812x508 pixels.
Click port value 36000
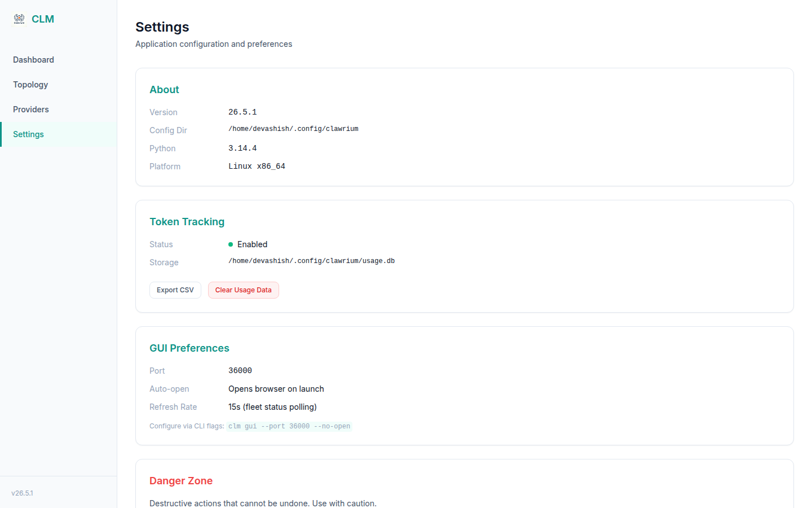(240, 371)
